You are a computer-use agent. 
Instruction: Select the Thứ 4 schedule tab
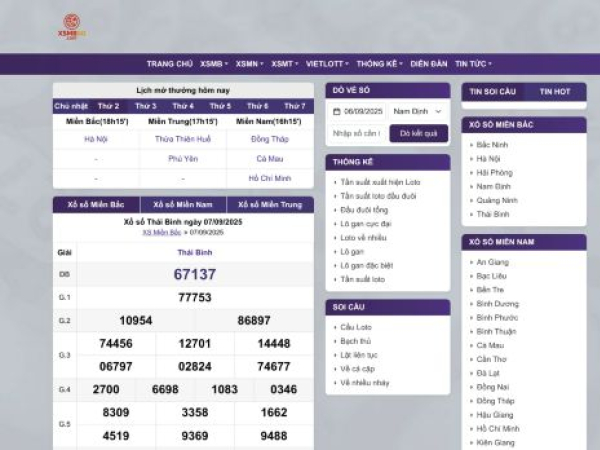(183, 106)
